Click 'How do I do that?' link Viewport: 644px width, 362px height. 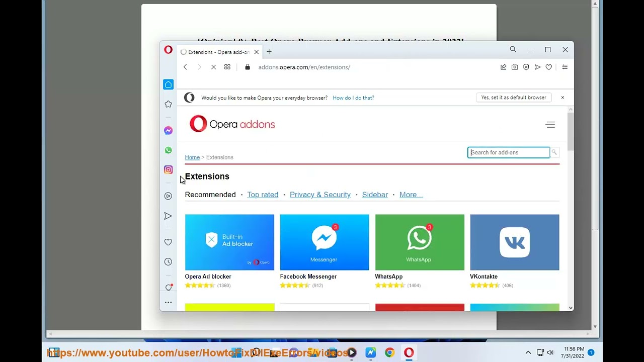tap(353, 98)
